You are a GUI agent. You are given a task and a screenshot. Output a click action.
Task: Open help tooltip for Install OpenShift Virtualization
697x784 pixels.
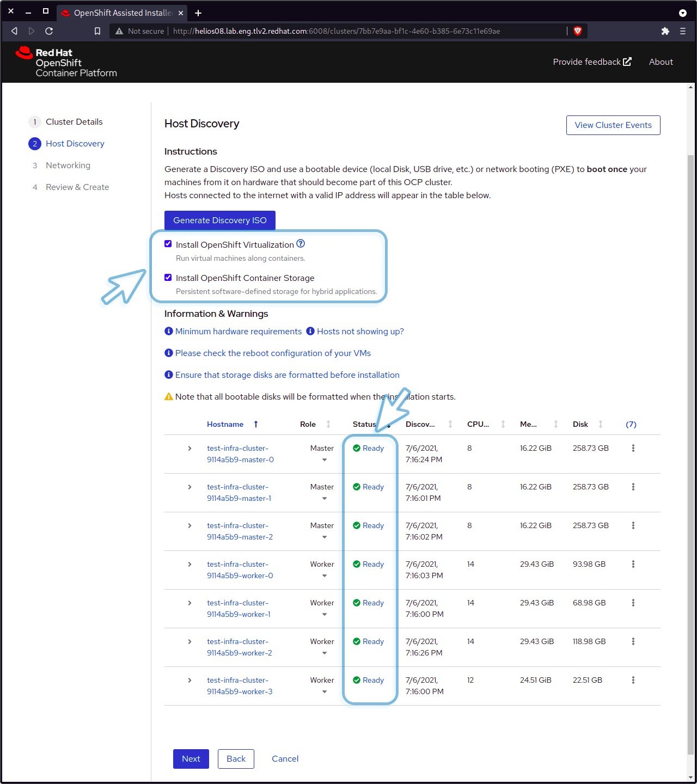[301, 244]
